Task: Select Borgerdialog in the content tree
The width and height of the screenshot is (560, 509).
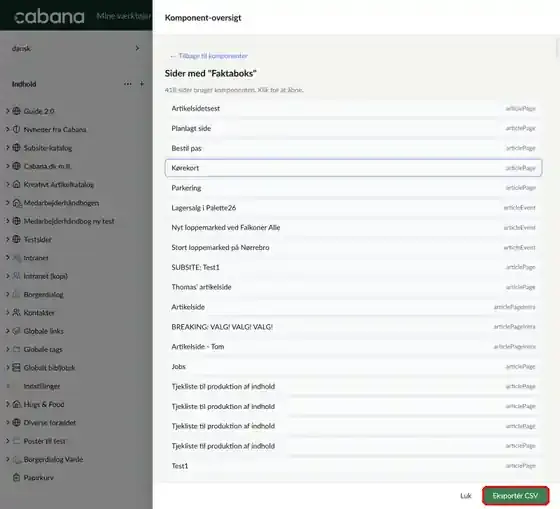Action: 44,294
